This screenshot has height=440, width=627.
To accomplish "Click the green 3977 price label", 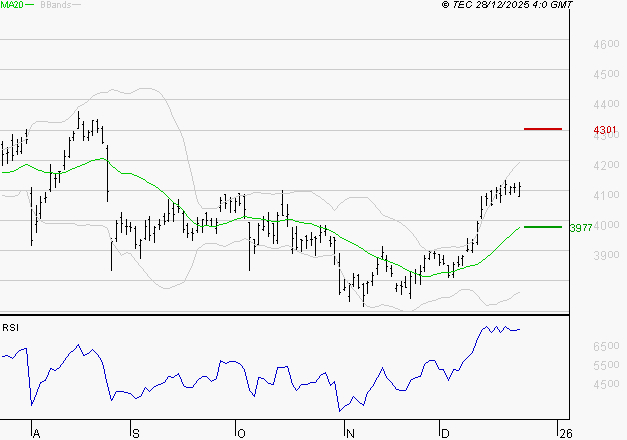I will click(581, 228).
